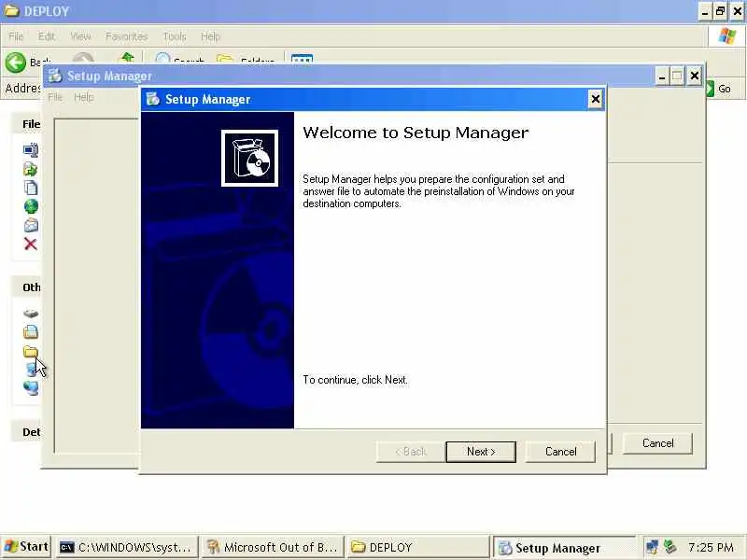The height and width of the screenshot is (560, 747).
Task: Click the Up folder arrow icon
Action: (x=127, y=58)
